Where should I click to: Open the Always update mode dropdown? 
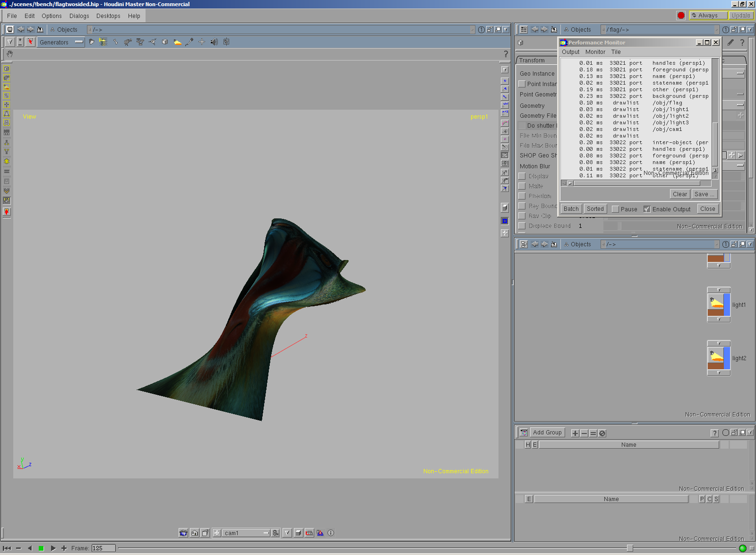tap(708, 16)
